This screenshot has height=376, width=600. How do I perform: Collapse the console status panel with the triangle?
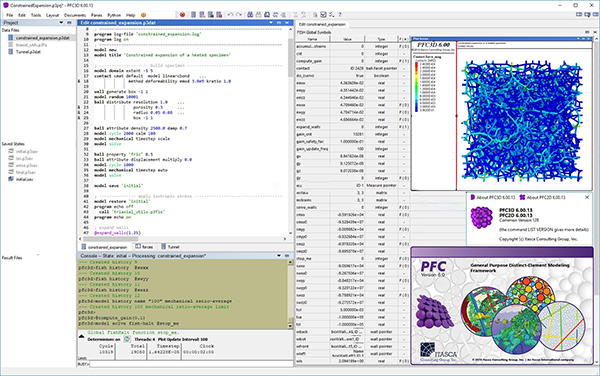82,336
